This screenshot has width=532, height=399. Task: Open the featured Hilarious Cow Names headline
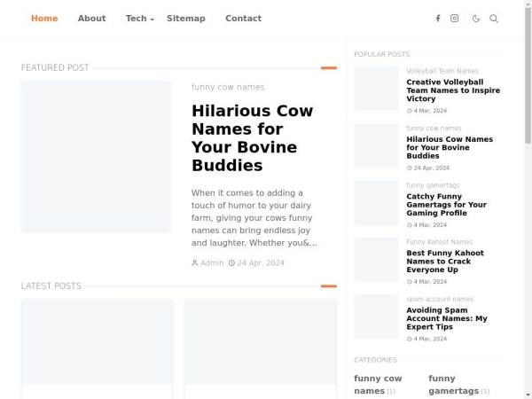click(252, 138)
